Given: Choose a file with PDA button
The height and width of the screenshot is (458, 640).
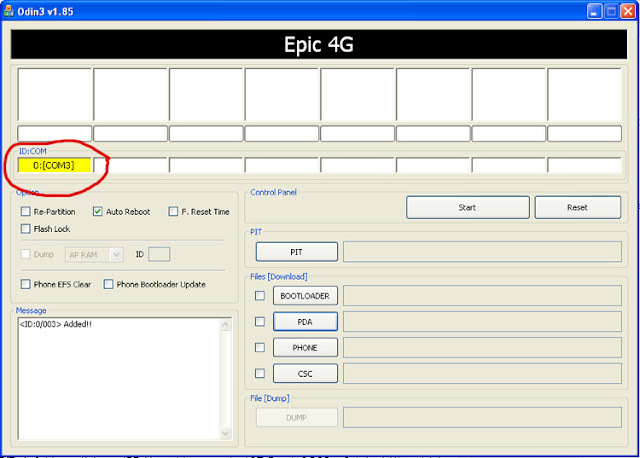Looking at the screenshot, I should (305, 322).
